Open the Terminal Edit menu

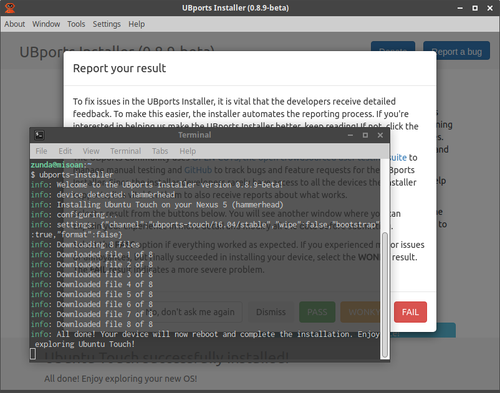pos(65,151)
